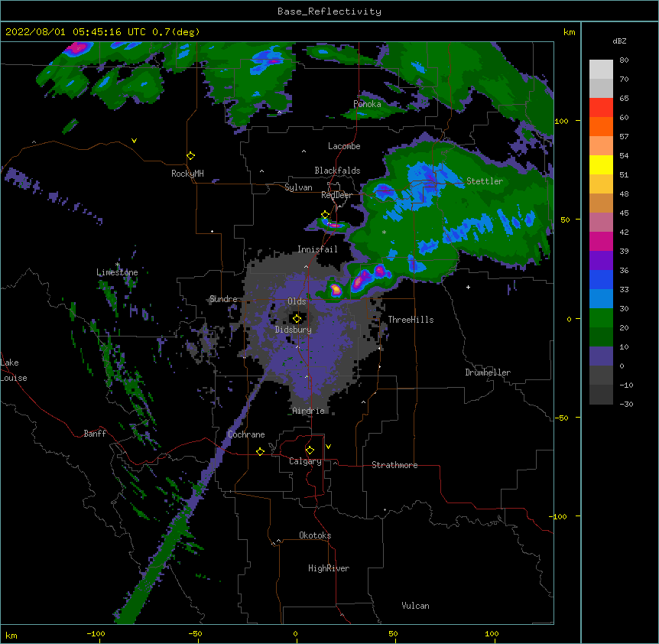Click the Didsbury city label
The height and width of the screenshot is (644, 659).
coord(294,330)
